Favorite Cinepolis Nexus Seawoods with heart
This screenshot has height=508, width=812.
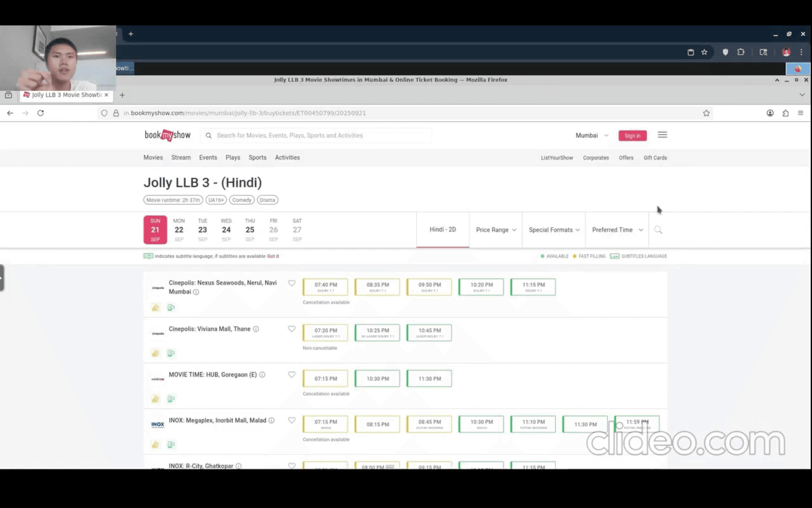[x=291, y=283]
